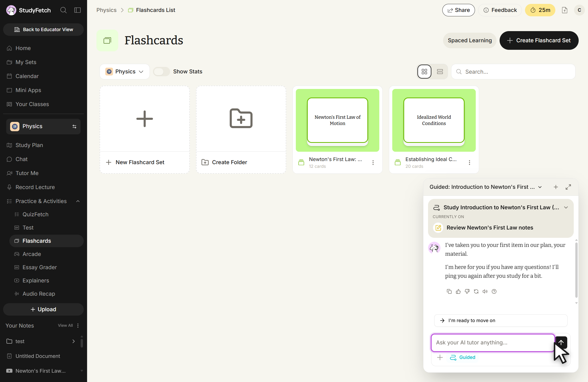Copy the tutor message

[449, 291]
